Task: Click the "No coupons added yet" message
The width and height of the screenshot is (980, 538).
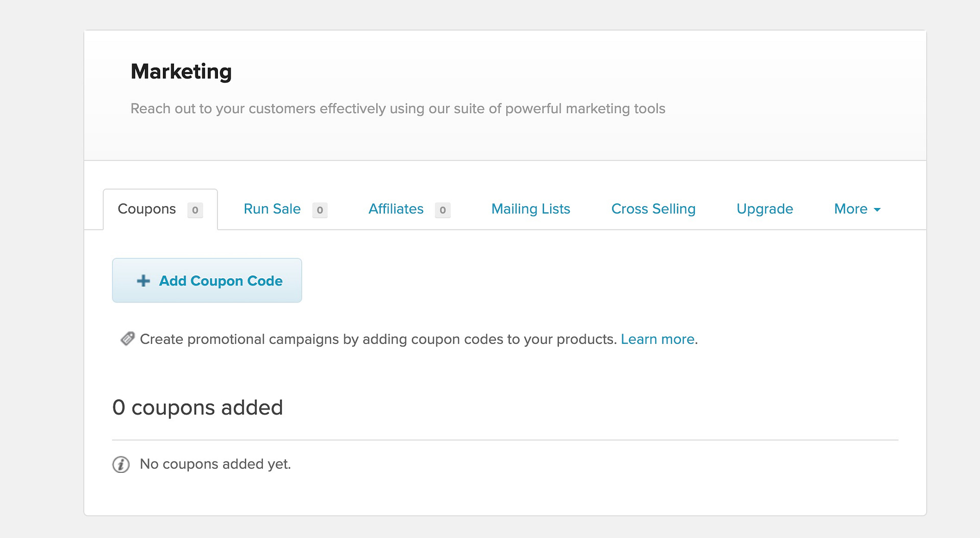Action: [215, 464]
